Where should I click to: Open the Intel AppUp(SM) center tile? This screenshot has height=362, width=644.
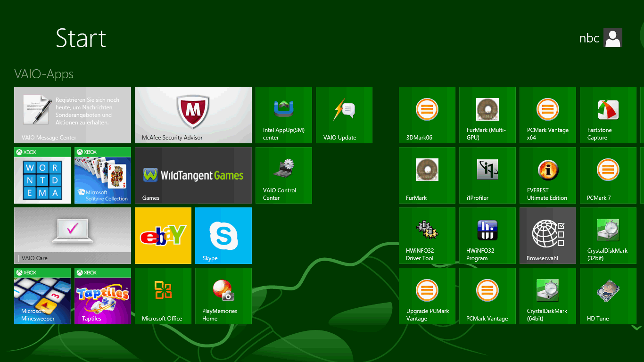pos(284,115)
